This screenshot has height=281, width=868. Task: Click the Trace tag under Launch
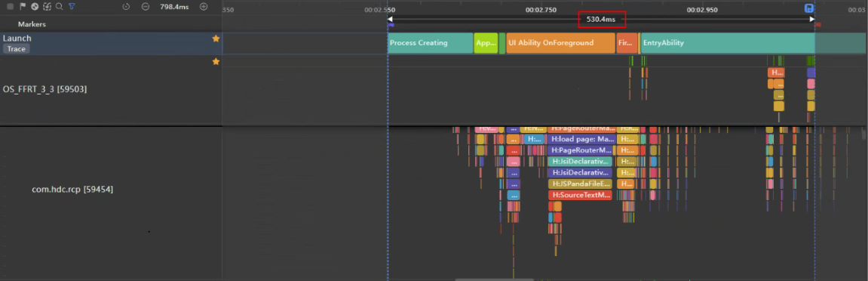click(x=17, y=49)
